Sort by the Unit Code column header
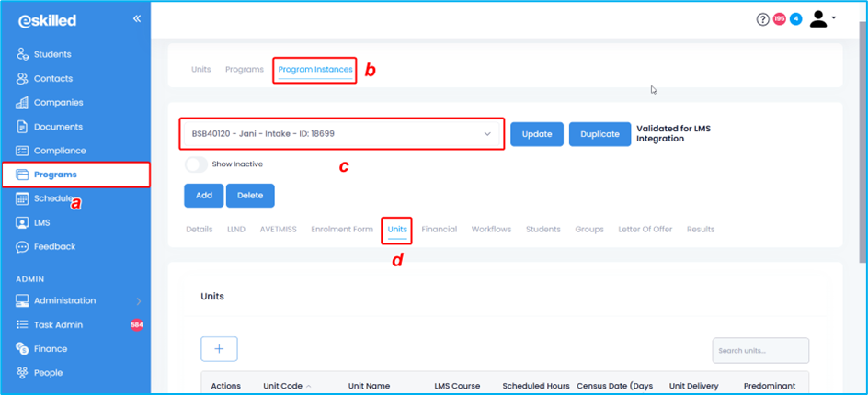 point(282,386)
